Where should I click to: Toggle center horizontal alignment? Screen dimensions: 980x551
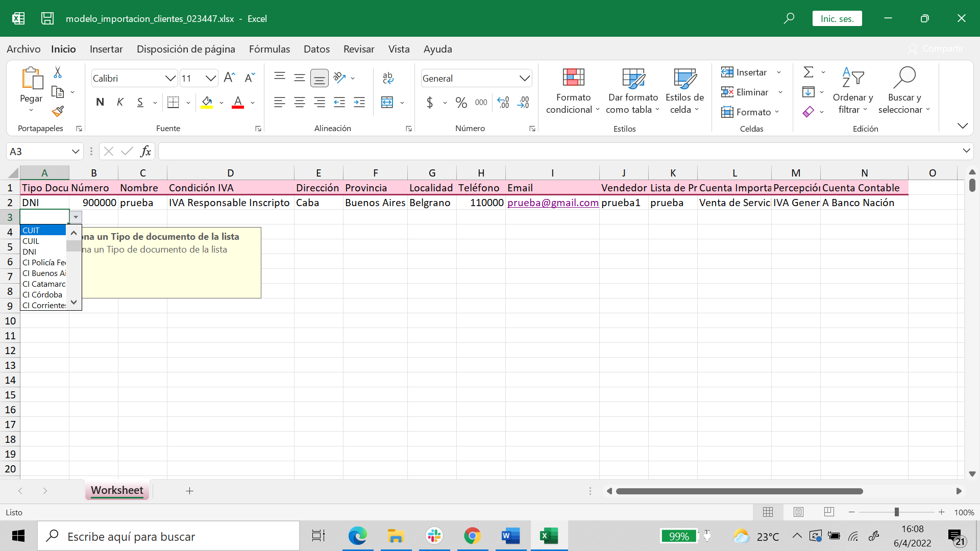(300, 102)
